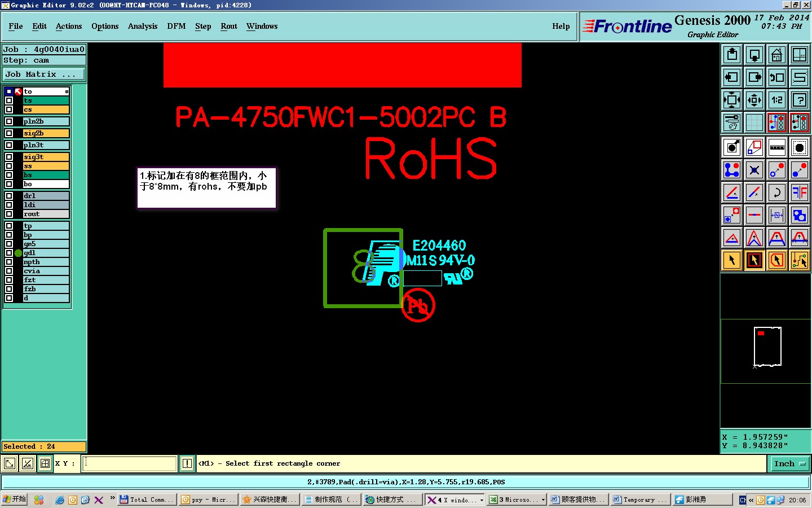
Task: Click the connected blue and red dots icon
Action: click(732, 170)
